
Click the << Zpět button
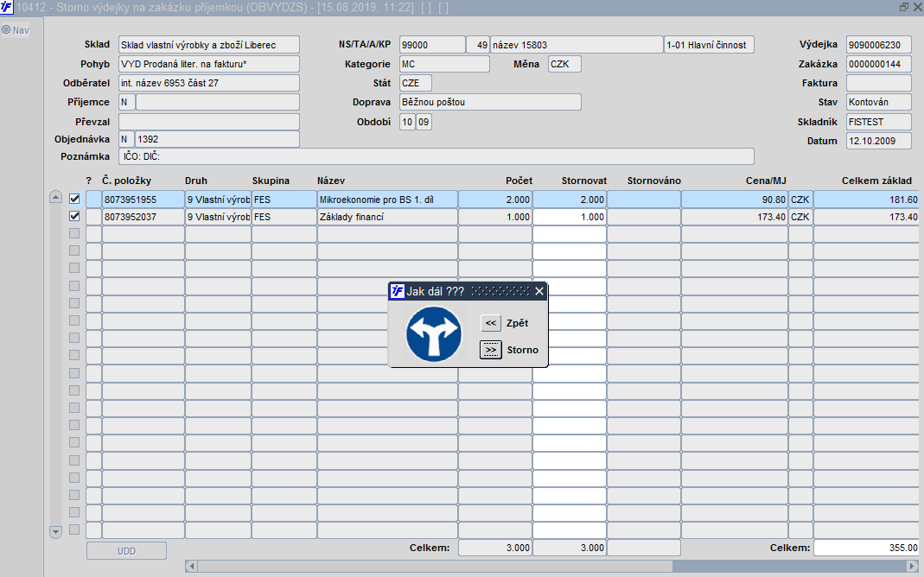[491, 323]
